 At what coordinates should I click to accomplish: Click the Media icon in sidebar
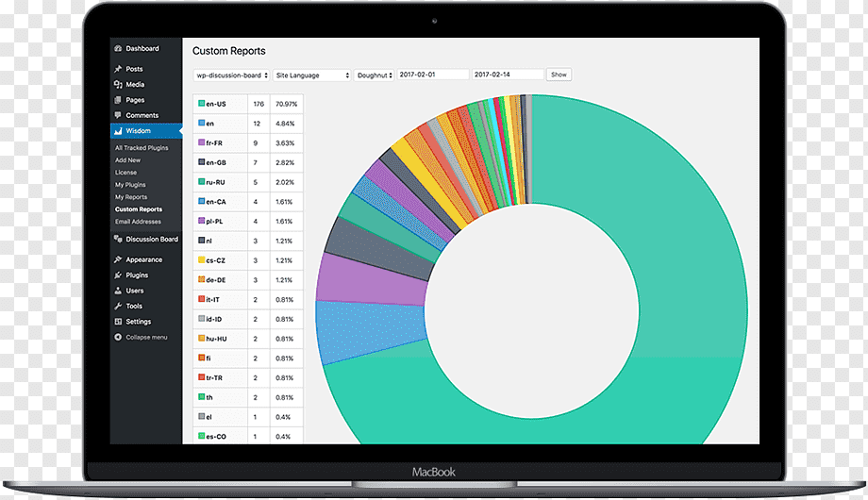(x=118, y=84)
